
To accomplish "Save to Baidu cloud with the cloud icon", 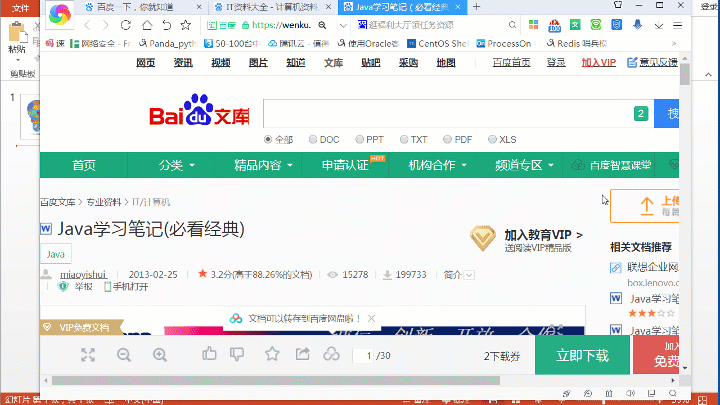I will (x=331, y=354).
